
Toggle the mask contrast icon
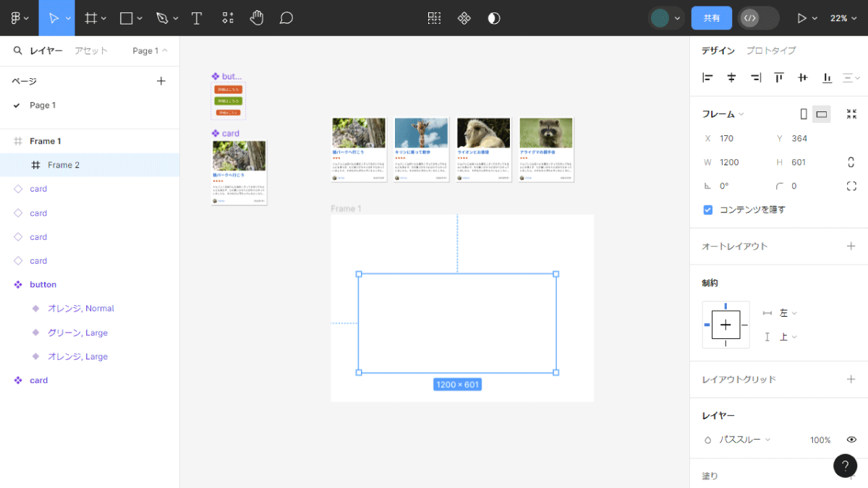pyautogui.click(x=494, y=18)
